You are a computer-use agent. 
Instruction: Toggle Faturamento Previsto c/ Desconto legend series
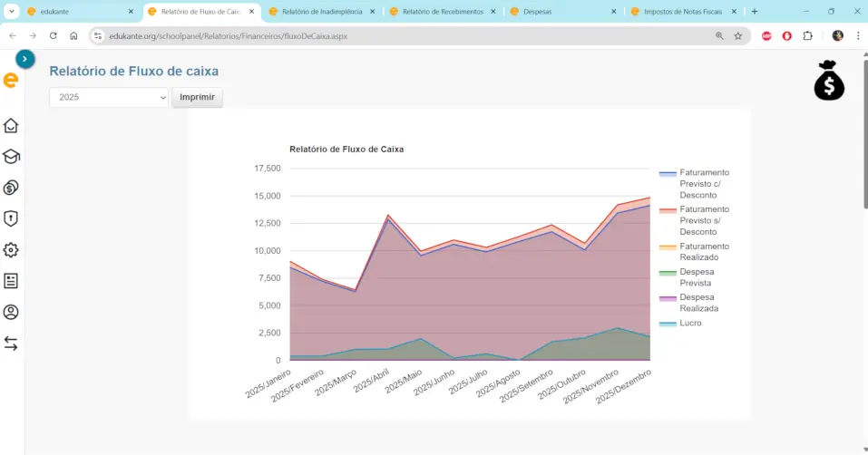tap(704, 183)
